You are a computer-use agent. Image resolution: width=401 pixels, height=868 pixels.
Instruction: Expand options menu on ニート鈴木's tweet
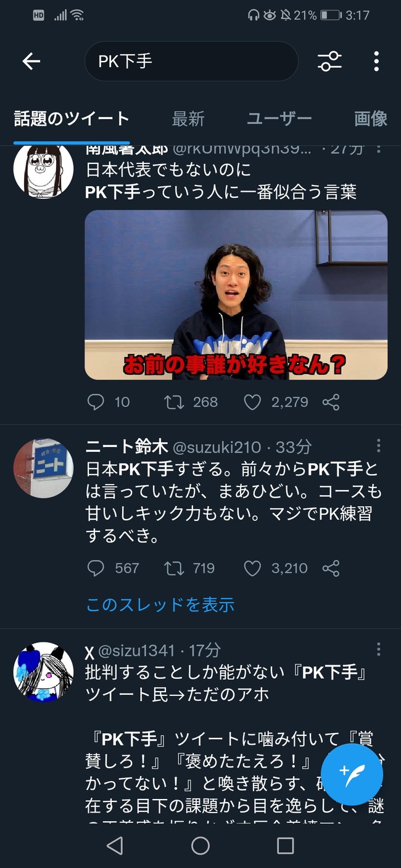click(378, 446)
